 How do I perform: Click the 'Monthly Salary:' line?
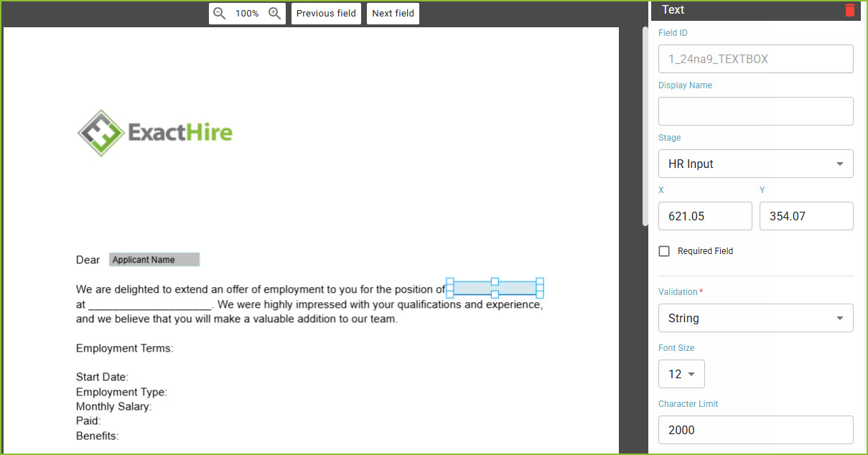click(114, 407)
